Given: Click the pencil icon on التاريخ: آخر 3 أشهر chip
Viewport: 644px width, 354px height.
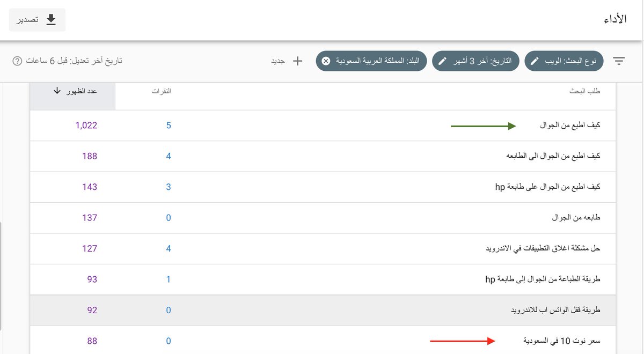Looking at the screenshot, I should point(443,61).
